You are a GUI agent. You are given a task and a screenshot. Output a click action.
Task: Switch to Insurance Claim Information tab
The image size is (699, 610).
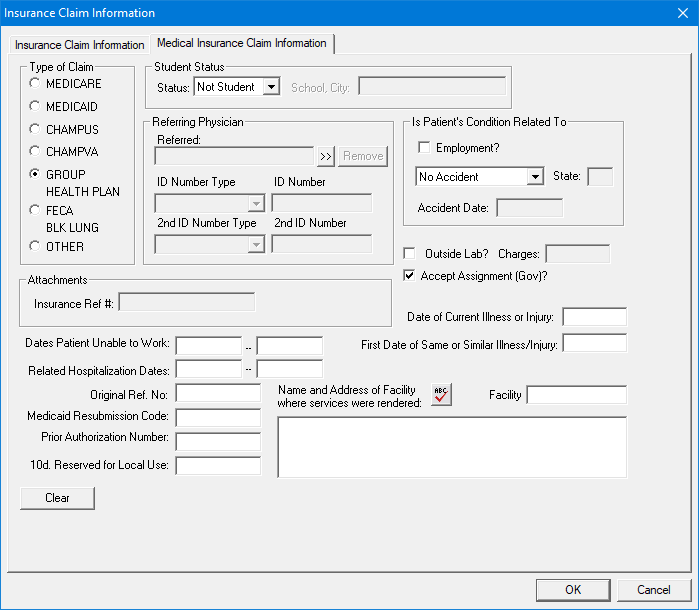79,45
